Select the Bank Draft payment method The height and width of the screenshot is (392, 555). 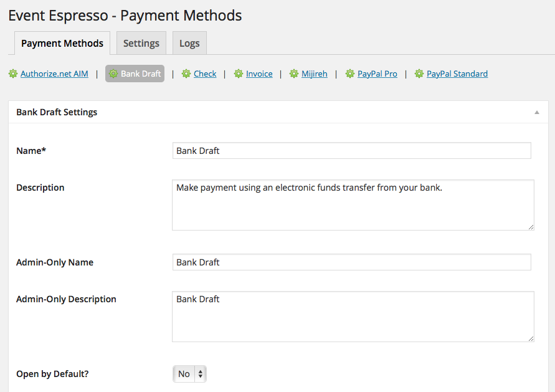(x=135, y=74)
